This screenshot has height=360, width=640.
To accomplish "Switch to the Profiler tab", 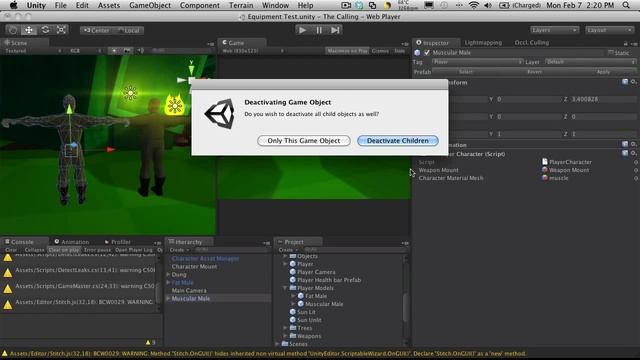I will pyautogui.click(x=118, y=242).
